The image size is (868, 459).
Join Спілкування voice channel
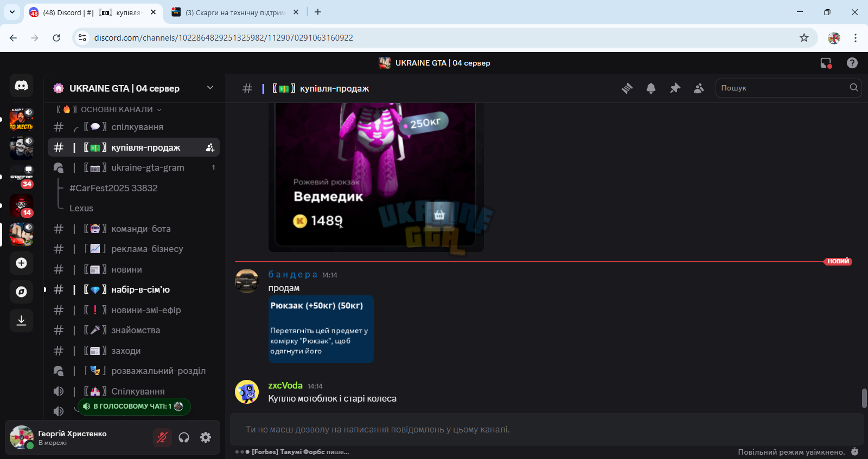coord(133,391)
